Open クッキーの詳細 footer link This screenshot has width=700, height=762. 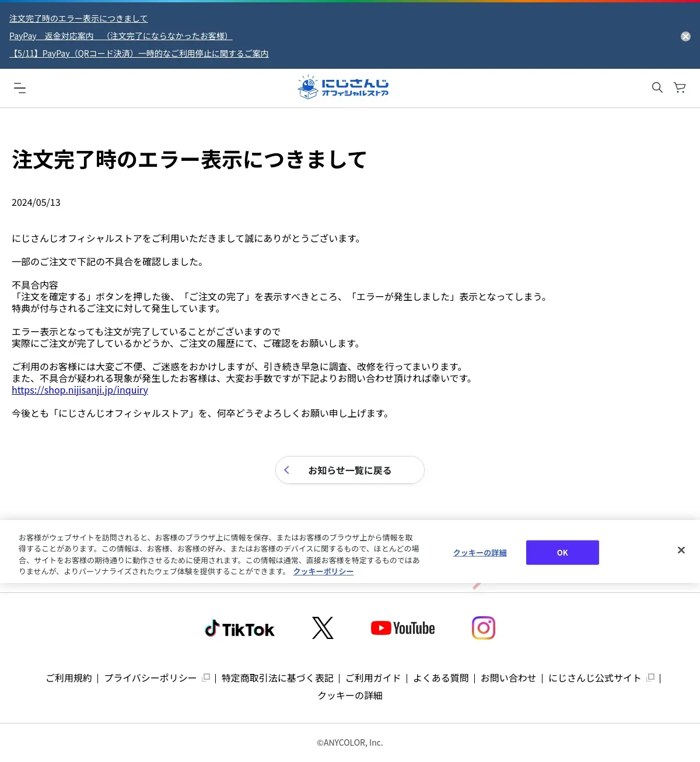tap(350, 696)
